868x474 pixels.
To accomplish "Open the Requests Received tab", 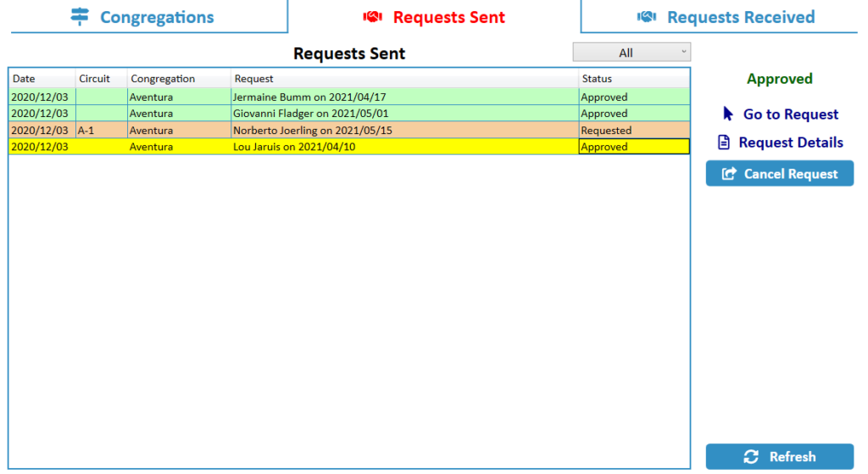I will coord(719,17).
